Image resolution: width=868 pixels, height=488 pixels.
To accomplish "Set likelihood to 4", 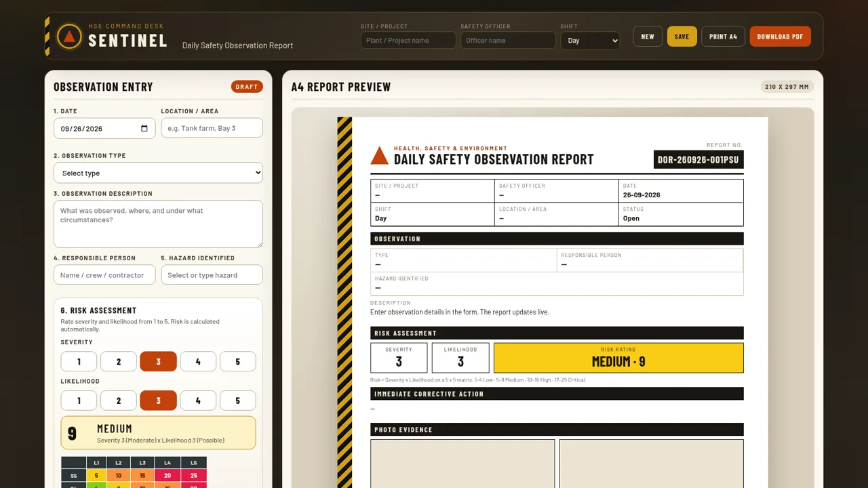I will coord(198,401).
